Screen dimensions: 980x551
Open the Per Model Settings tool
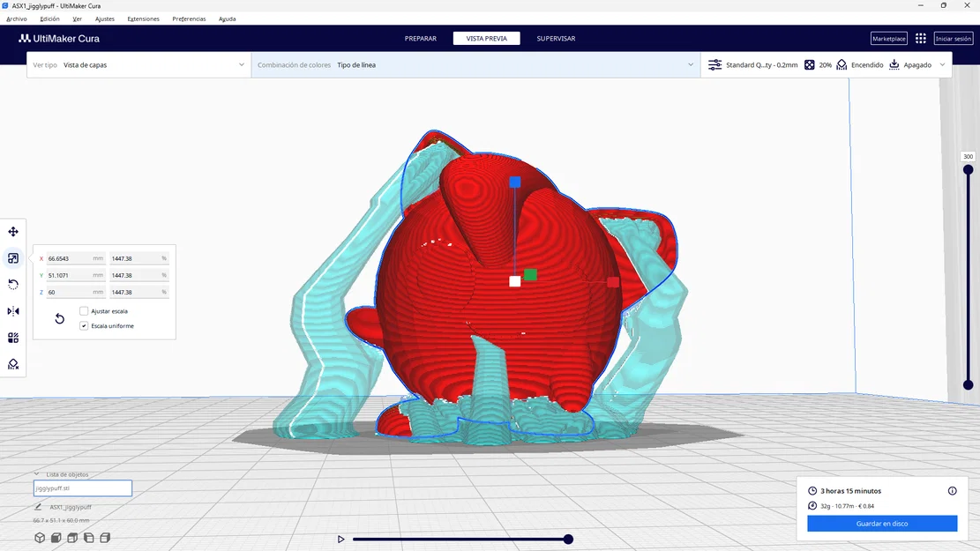pyautogui.click(x=13, y=338)
